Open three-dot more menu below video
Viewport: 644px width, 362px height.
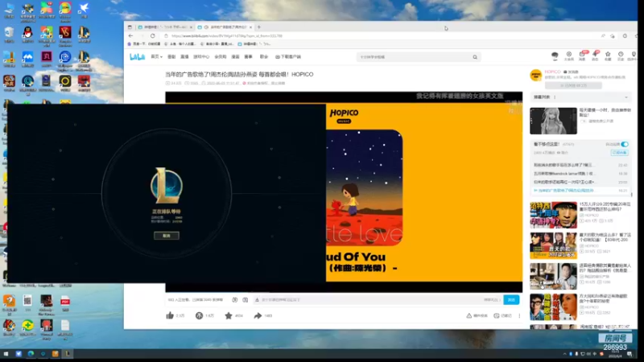coord(519,315)
